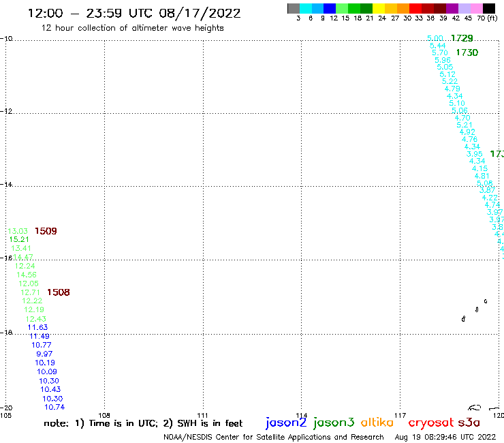
Task: Select the 12.24 wave height reading
Action: tap(25, 266)
